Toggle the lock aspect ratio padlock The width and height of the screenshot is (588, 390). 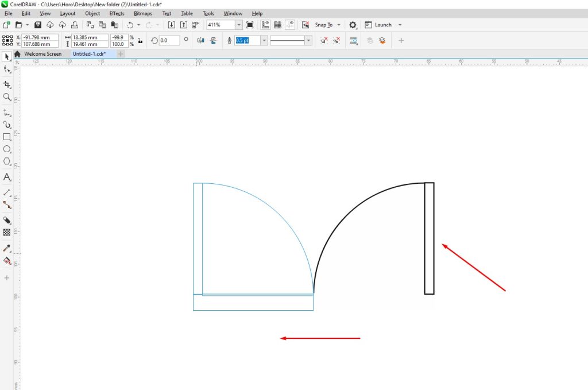(140, 40)
